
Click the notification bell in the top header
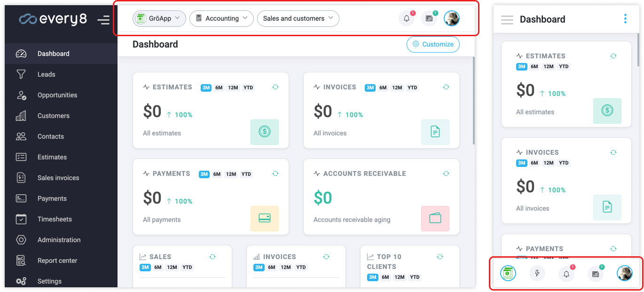407,19
